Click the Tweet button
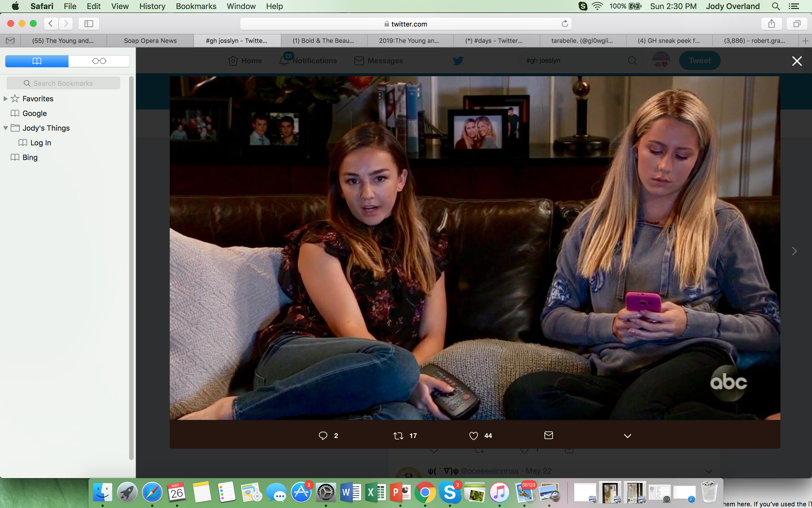Image resolution: width=812 pixels, height=508 pixels. pos(700,60)
